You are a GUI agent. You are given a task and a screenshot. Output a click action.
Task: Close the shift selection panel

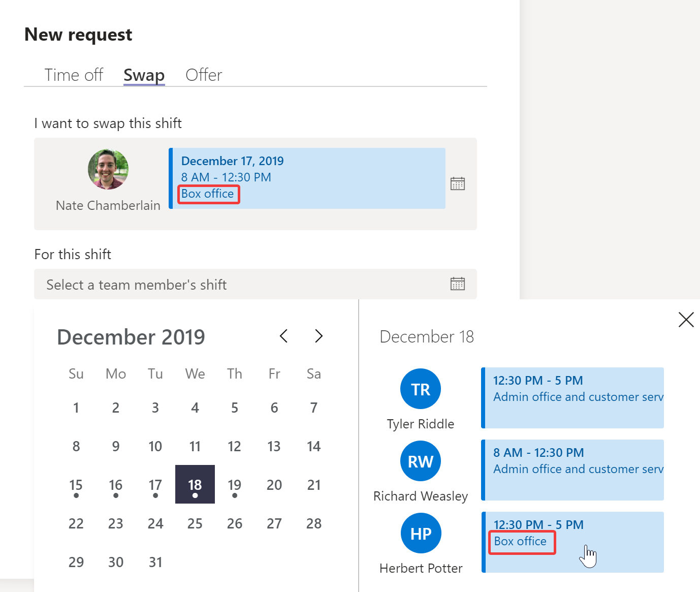point(686,320)
